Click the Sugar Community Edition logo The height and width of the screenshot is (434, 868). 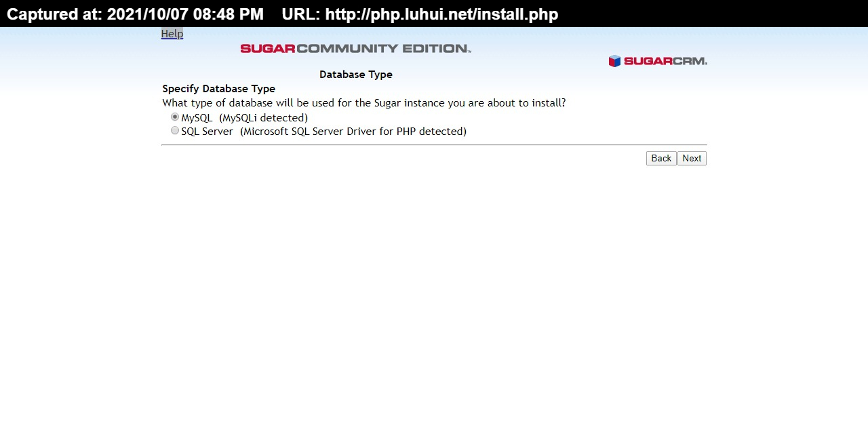355,48
